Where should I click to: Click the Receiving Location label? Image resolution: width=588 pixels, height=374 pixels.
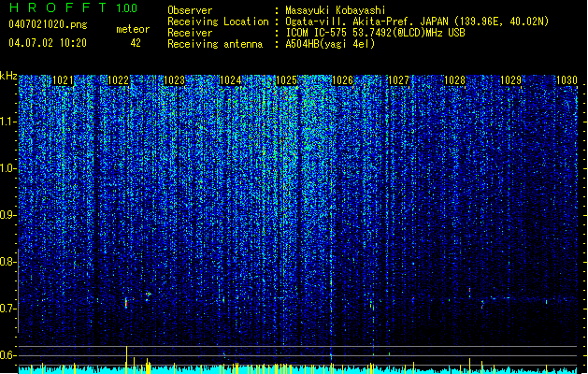[x=218, y=22]
